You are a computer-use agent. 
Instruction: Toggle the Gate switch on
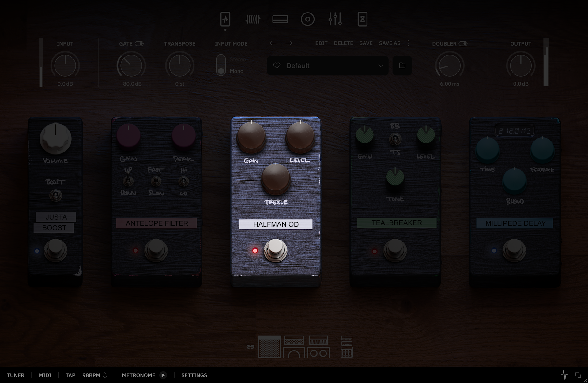[139, 43]
